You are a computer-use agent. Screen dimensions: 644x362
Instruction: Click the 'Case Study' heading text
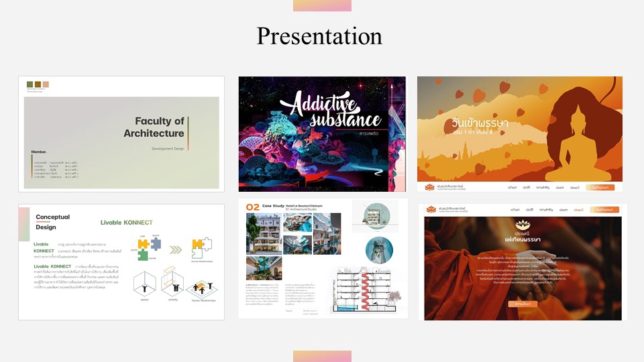click(x=273, y=206)
